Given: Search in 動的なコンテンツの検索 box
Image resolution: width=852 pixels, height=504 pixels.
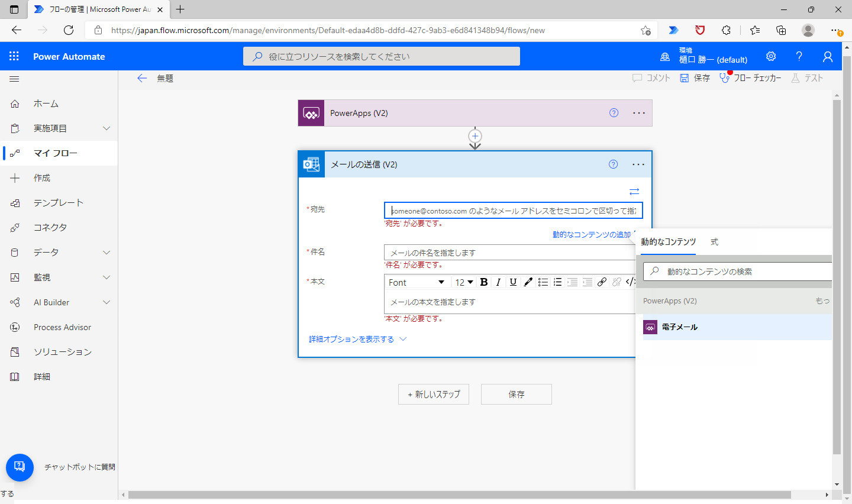Looking at the screenshot, I should coord(737,272).
